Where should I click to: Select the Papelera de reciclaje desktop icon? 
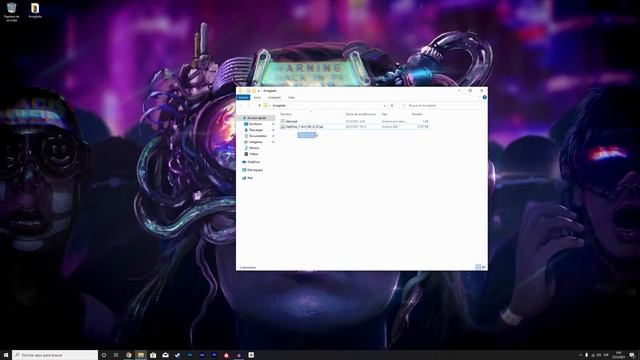[11, 12]
